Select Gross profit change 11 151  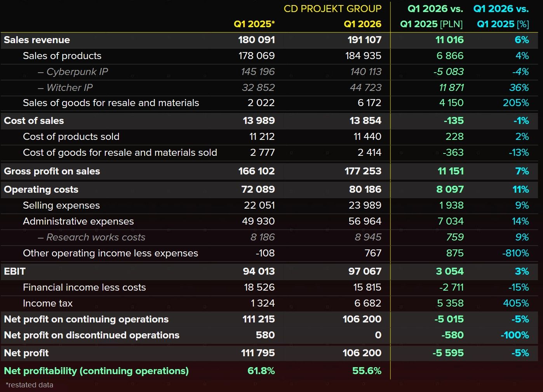click(x=451, y=171)
